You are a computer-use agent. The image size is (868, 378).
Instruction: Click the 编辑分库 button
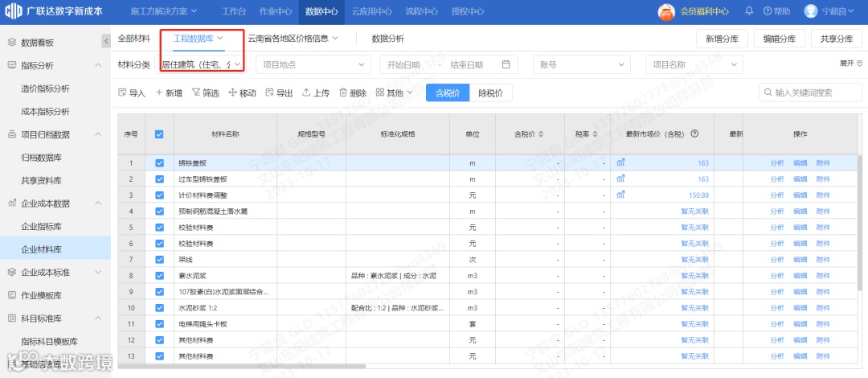pyautogui.click(x=780, y=39)
